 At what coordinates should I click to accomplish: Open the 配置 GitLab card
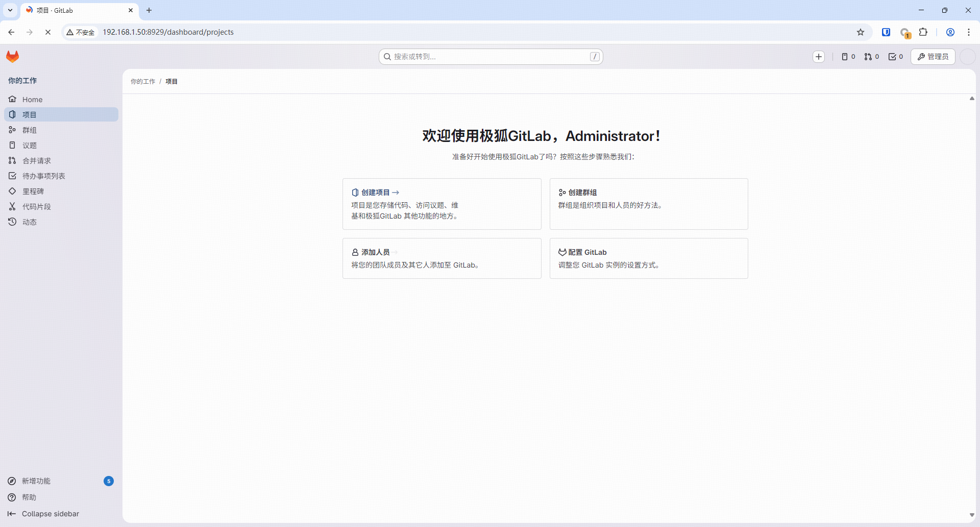click(649, 258)
